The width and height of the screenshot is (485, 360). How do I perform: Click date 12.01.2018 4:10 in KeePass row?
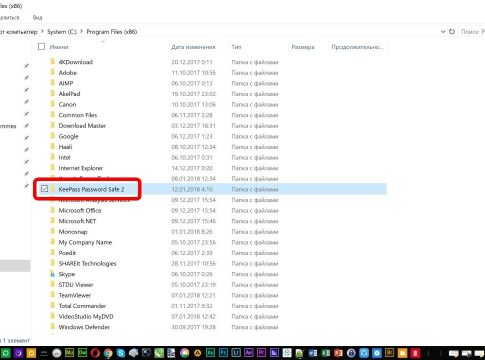pyautogui.click(x=192, y=189)
